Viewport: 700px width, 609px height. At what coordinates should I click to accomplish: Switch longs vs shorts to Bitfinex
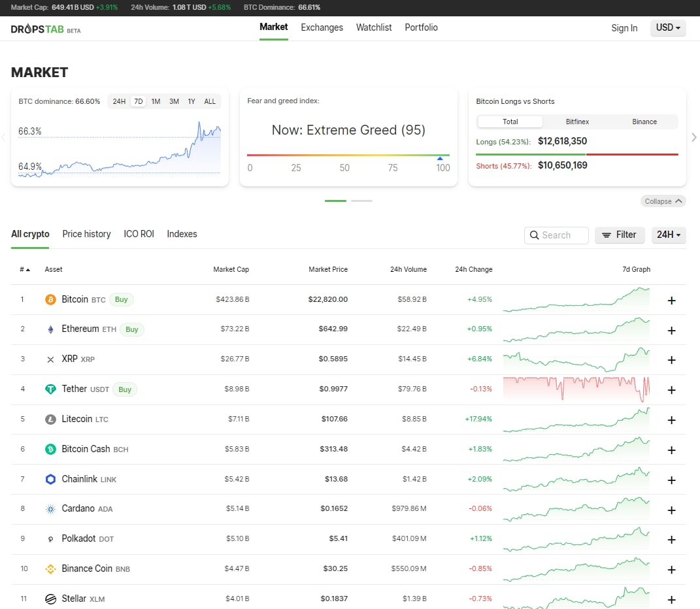pos(577,122)
